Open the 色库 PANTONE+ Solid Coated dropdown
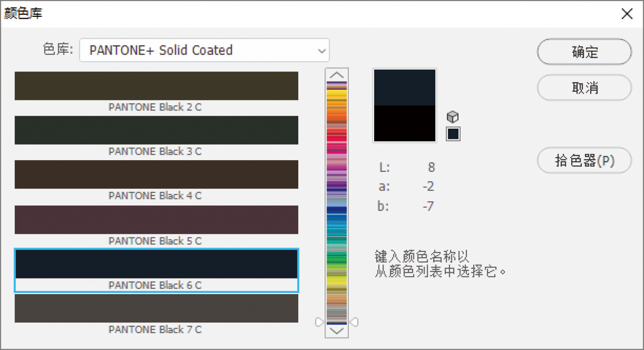The image size is (644, 350). click(204, 50)
